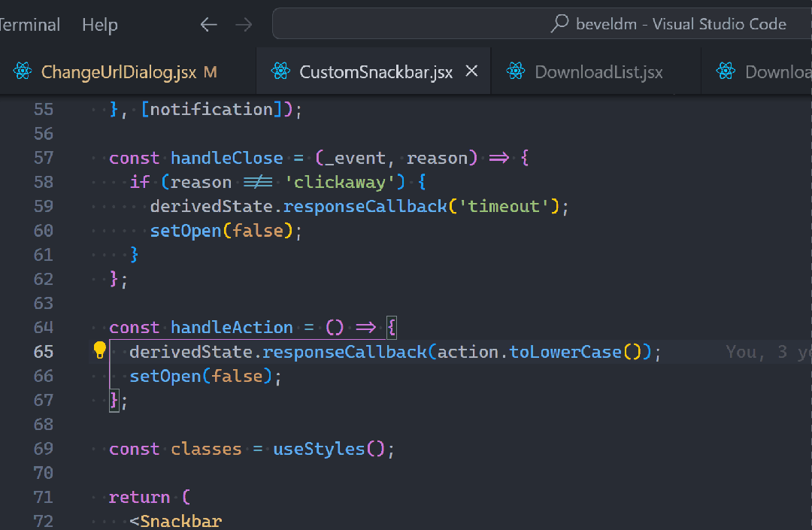Go back using the left arrow

(x=208, y=25)
